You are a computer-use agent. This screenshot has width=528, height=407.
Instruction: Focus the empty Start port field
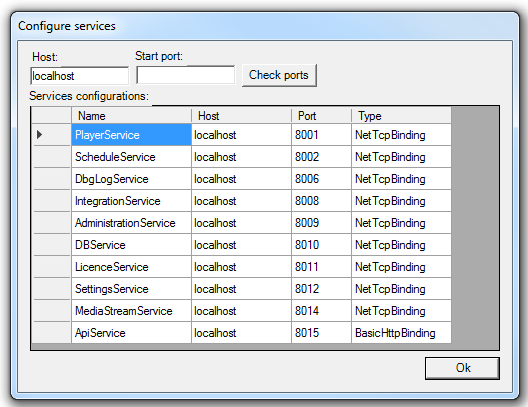(186, 75)
